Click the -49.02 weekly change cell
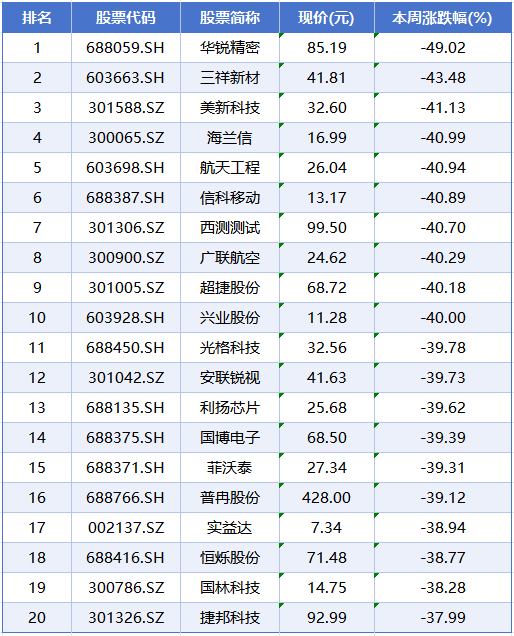The height and width of the screenshot is (636, 514). [x=443, y=48]
